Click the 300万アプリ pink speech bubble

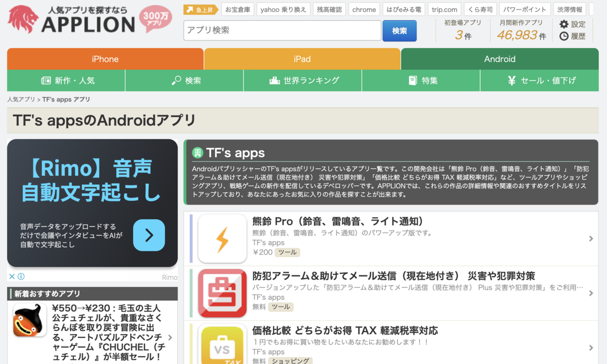click(156, 19)
